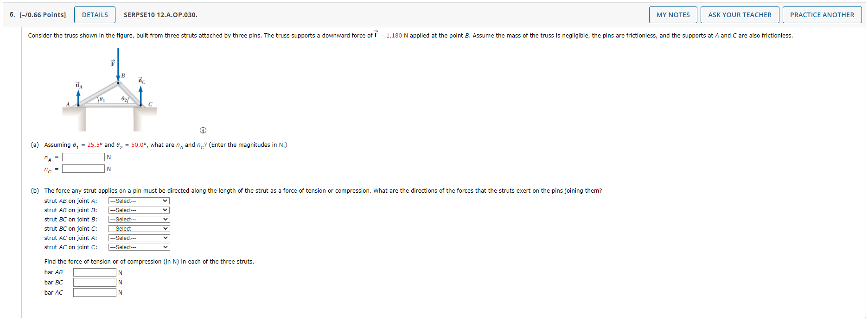Click the bar AB force input field
Image resolution: width=868 pixels, height=321 pixels.
tap(94, 272)
